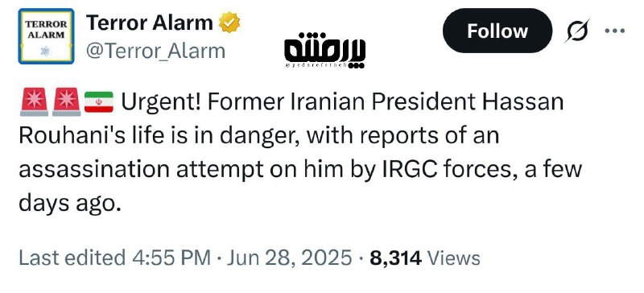Click the small handle text under the watermark
This screenshot has width=644, height=293.
316,65
